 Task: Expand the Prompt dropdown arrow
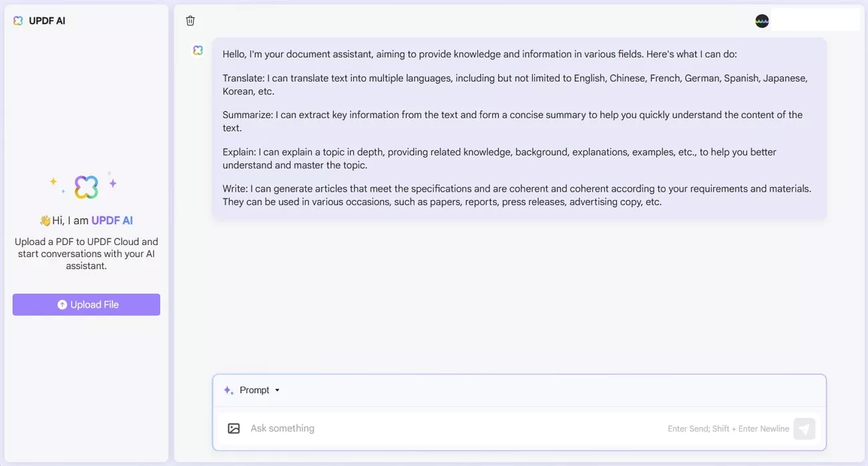278,390
